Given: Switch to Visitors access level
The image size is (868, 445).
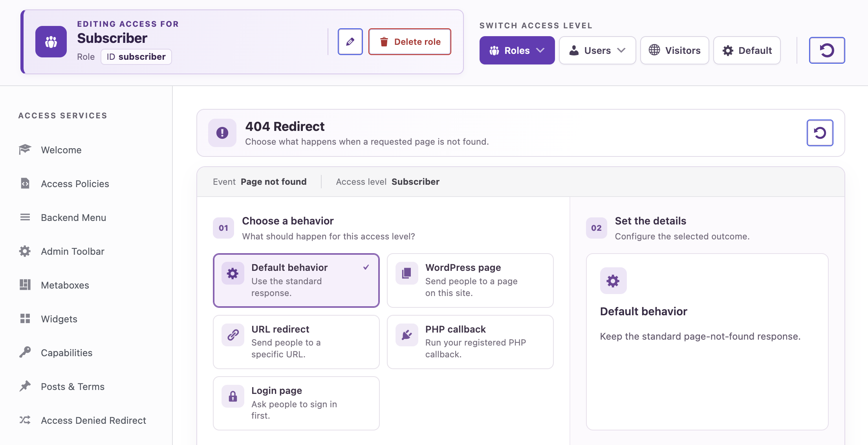Looking at the screenshot, I should tap(674, 50).
